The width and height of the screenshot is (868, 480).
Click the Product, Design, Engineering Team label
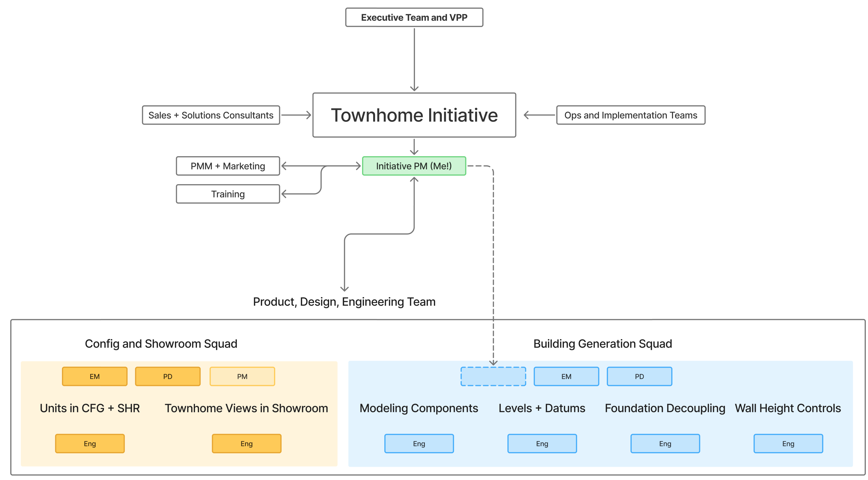tap(344, 302)
